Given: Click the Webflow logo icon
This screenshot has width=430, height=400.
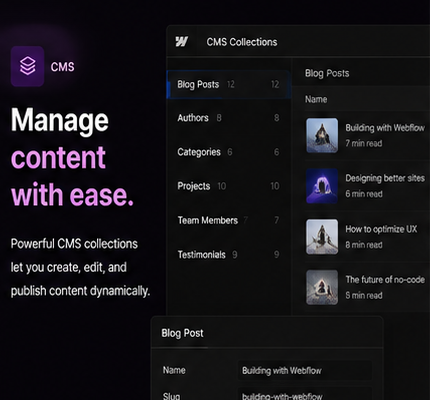Looking at the screenshot, I should [x=182, y=42].
